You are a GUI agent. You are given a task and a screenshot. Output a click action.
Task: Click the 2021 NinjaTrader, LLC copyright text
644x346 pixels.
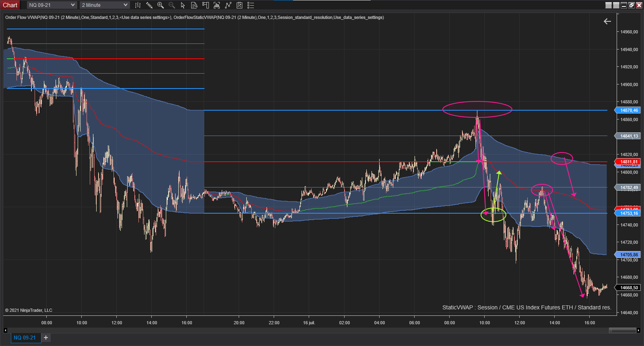(x=29, y=310)
